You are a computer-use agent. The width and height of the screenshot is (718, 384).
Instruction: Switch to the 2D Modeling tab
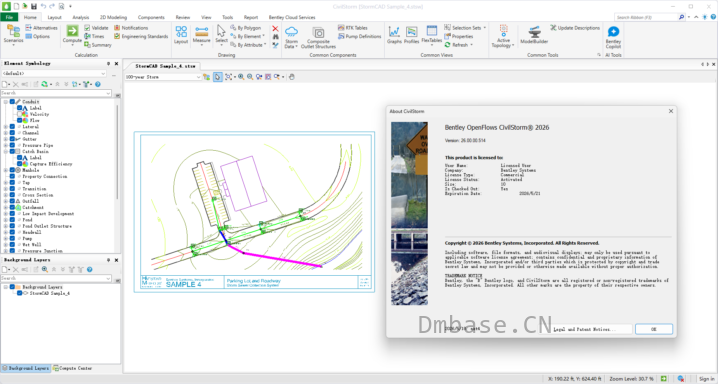click(113, 17)
